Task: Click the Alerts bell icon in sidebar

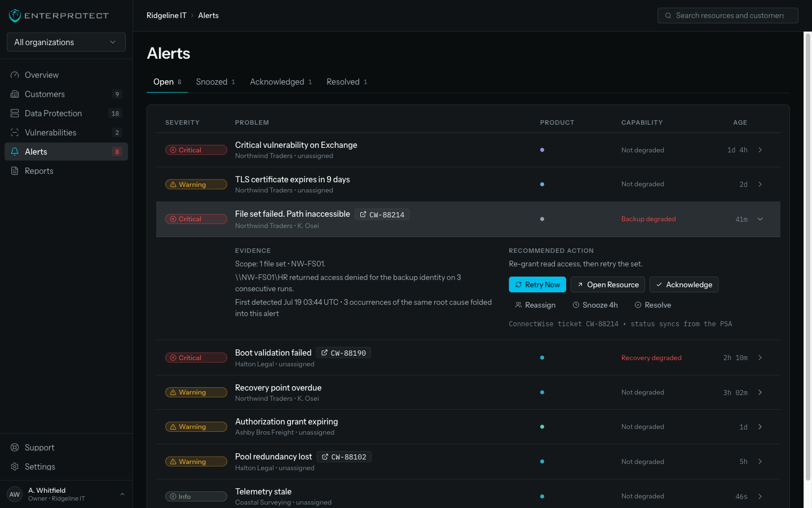Action: [x=15, y=152]
